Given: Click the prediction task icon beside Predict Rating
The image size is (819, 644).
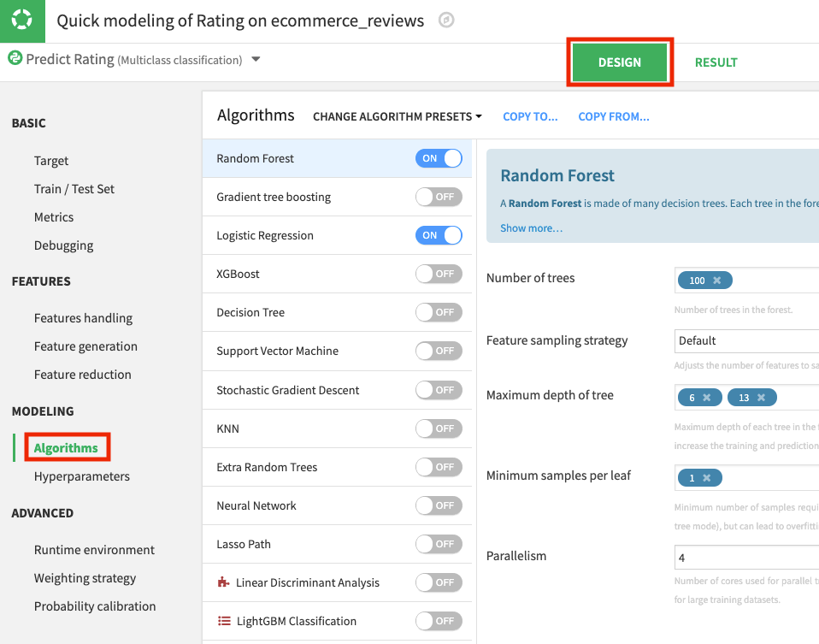Looking at the screenshot, I should (15, 58).
